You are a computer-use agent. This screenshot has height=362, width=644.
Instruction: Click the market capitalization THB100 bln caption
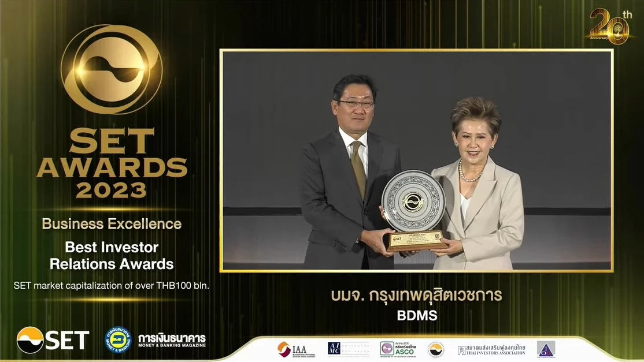click(x=112, y=285)
